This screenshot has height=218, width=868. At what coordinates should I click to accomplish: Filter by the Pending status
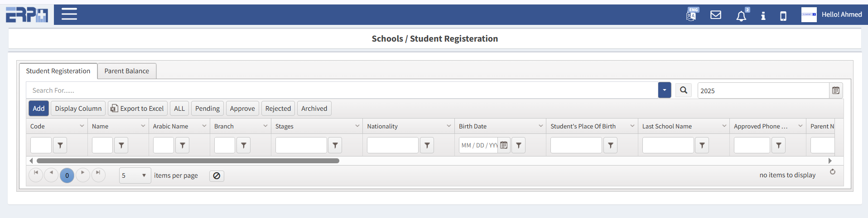(x=207, y=109)
